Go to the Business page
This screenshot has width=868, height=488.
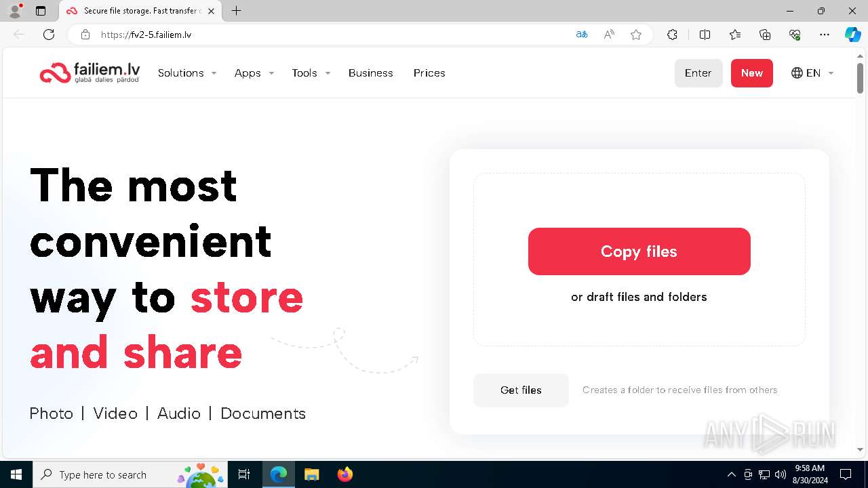(x=371, y=73)
